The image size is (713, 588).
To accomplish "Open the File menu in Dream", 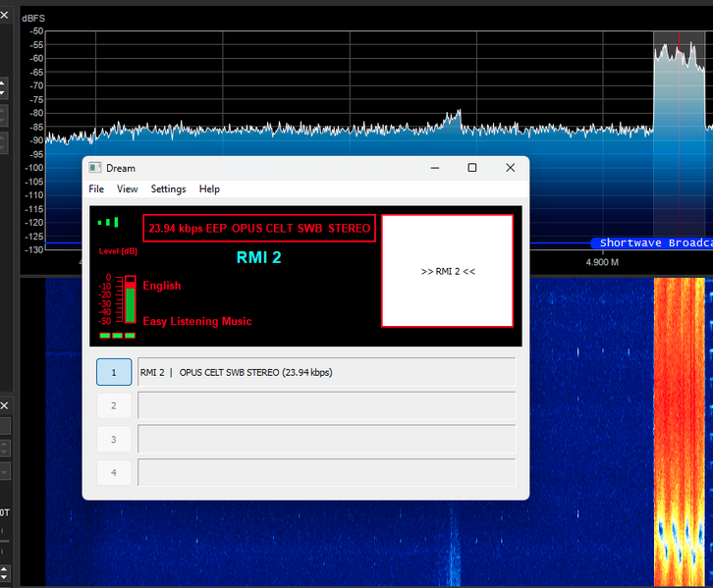I will coord(96,189).
